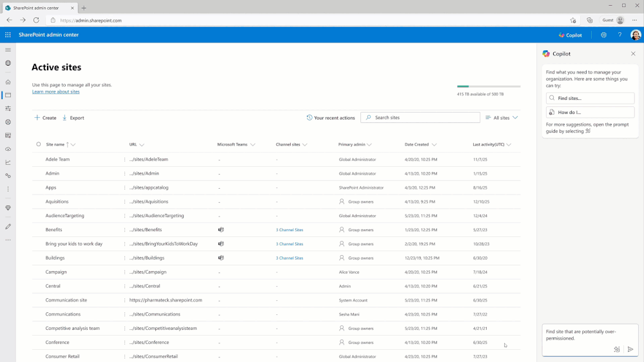644x362 pixels.
Task: Choose the Find sites... Copilot suggestion
Action: pos(590,98)
